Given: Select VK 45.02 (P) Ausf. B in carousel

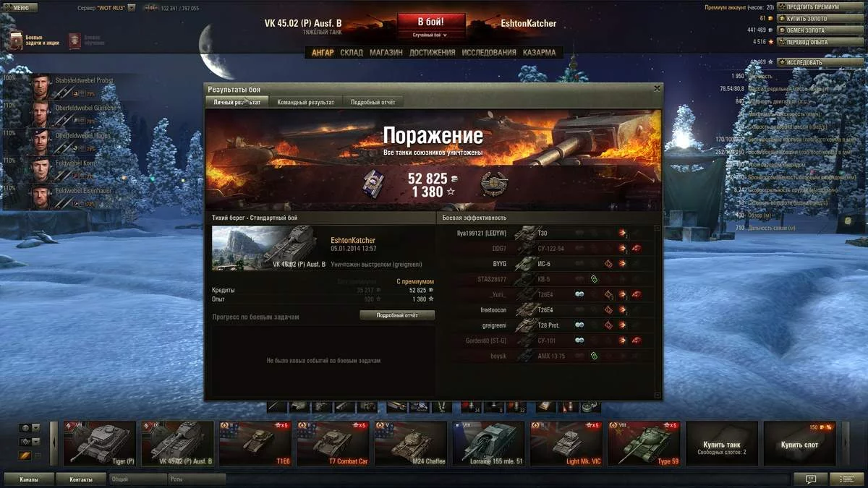Looking at the screenshot, I should 177,443.
